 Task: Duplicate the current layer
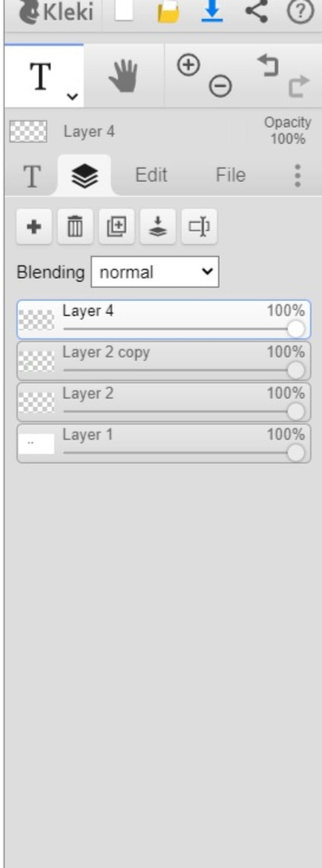pos(117,226)
